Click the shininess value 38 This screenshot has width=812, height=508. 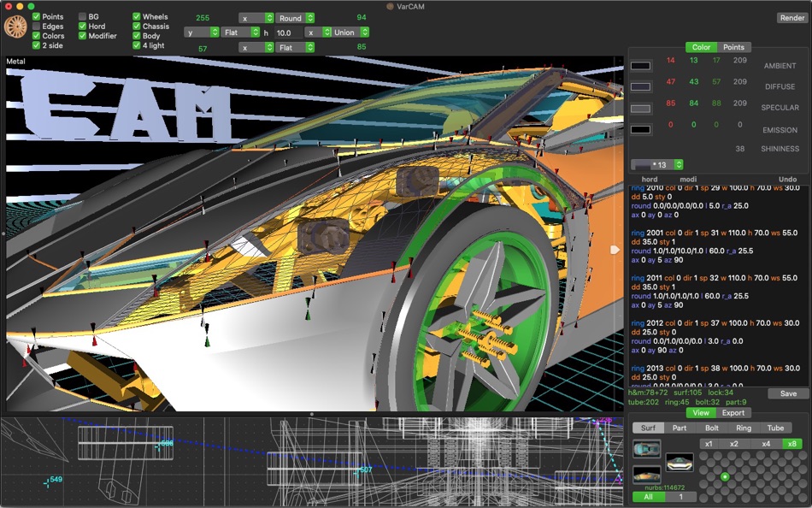[740, 149]
